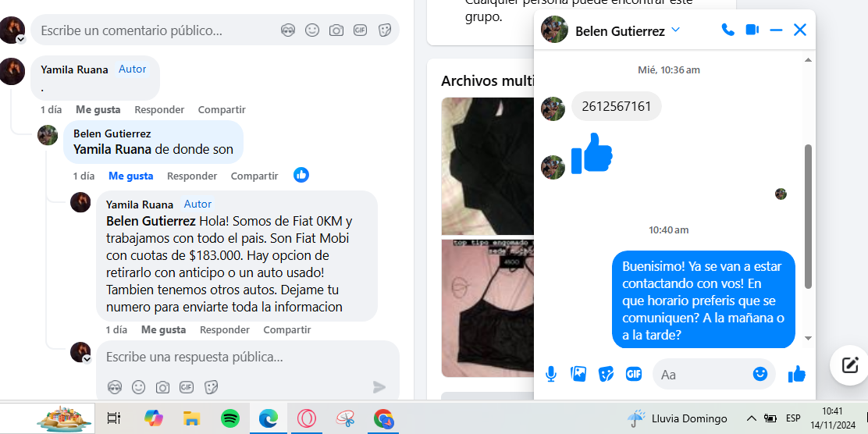868x434 pixels.
Task: Share Yamila Ruana's Fiat reply
Action: click(286, 330)
